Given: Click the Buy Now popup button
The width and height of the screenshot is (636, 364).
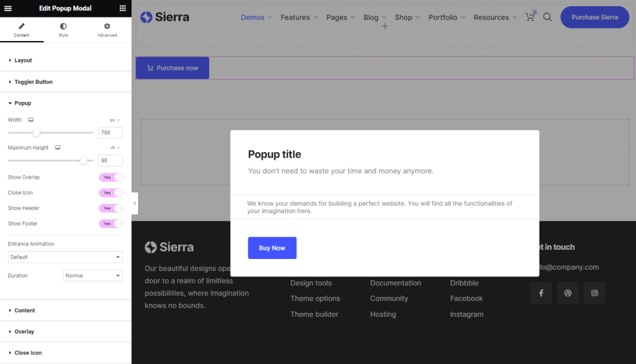Looking at the screenshot, I should [x=272, y=248].
